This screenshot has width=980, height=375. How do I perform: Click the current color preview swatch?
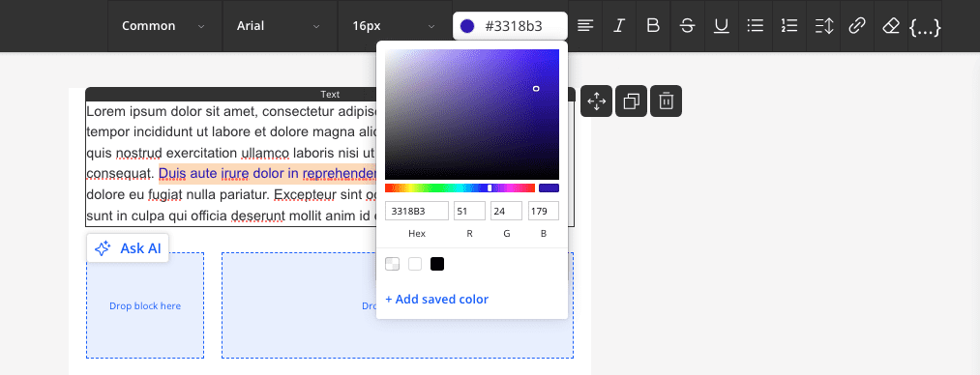[549, 187]
